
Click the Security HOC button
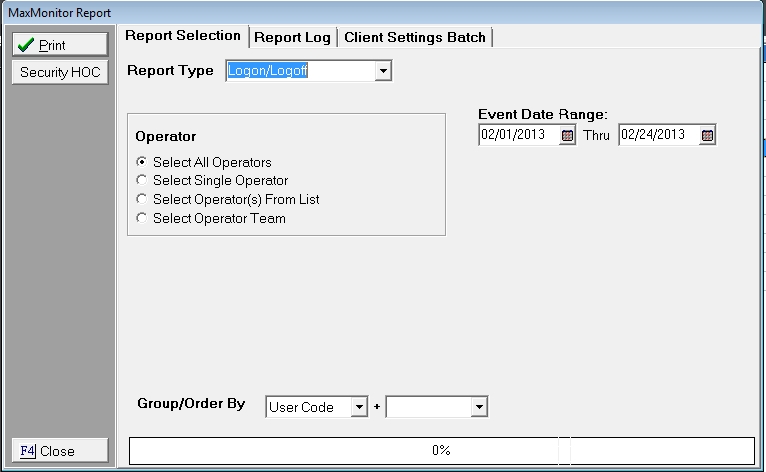click(x=58, y=72)
